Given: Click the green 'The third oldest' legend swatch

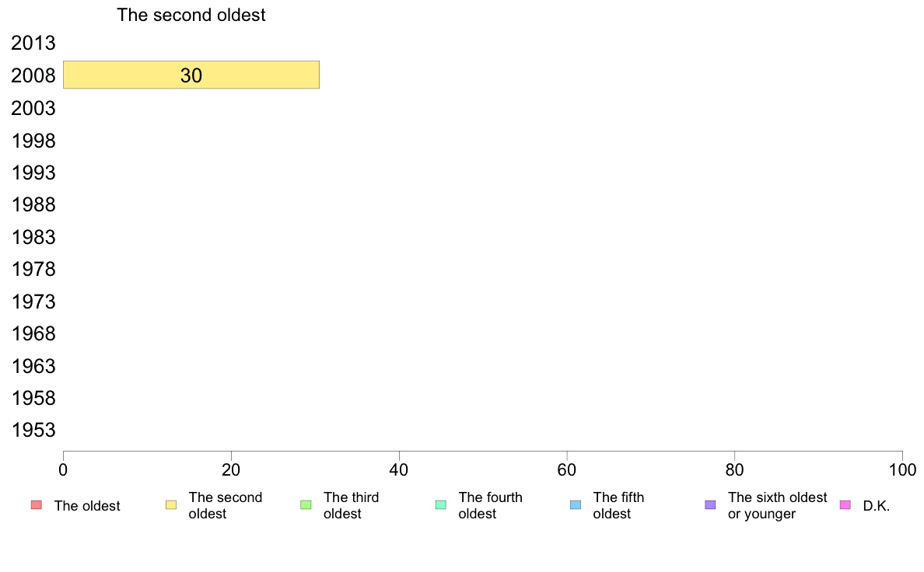Looking at the screenshot, I should [x=306, y=505].
